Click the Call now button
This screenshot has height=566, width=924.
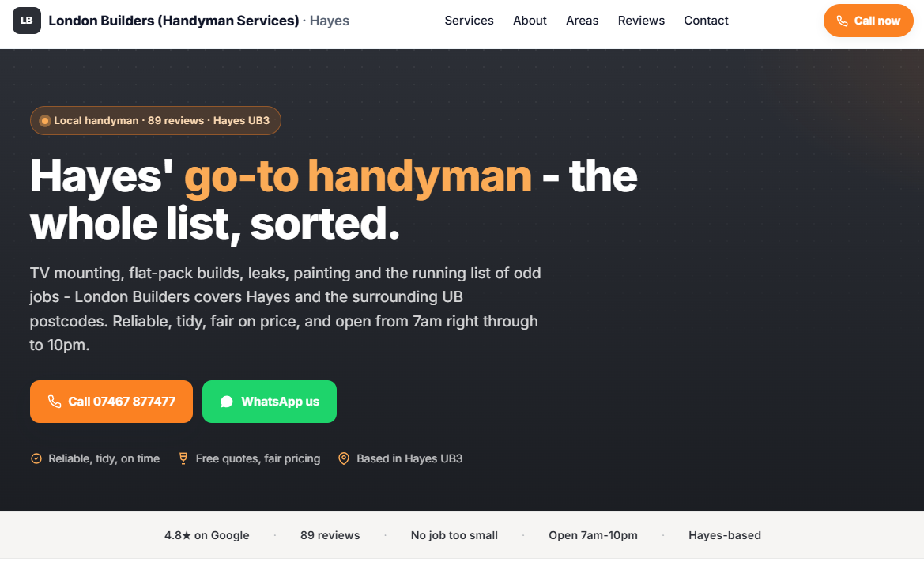click(x=868, y=21)
